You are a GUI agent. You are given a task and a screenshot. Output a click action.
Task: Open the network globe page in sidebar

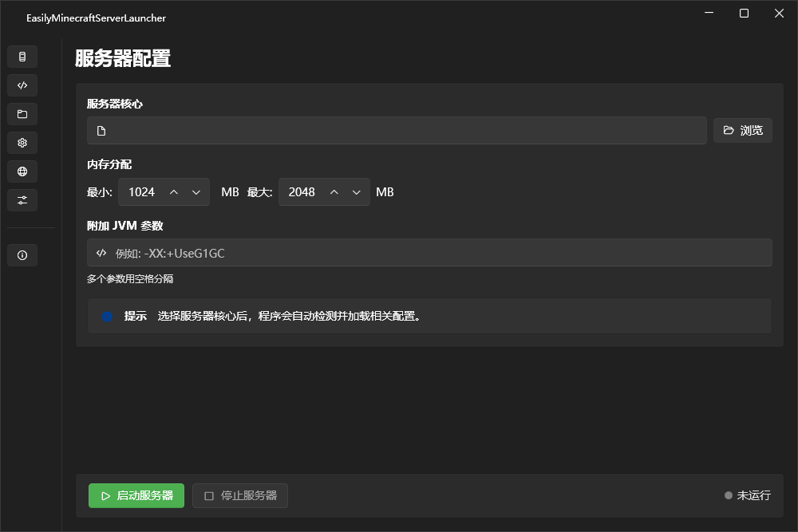click(22, 171)
